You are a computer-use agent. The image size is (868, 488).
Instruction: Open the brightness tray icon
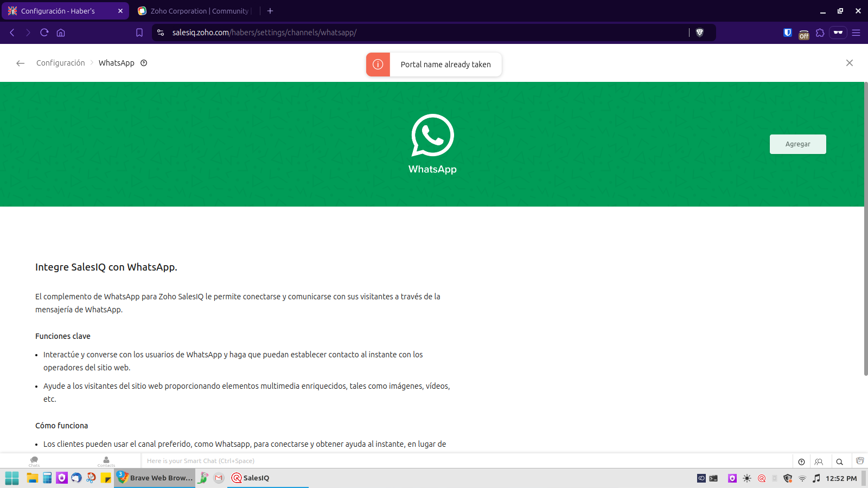point(747,478)
